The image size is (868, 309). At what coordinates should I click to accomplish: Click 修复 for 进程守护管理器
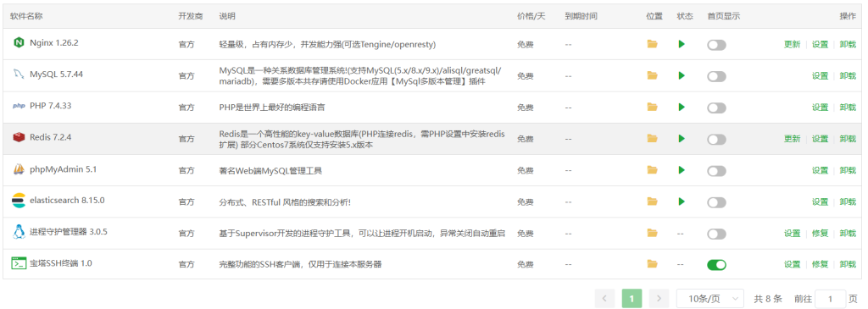click(820, 234)
